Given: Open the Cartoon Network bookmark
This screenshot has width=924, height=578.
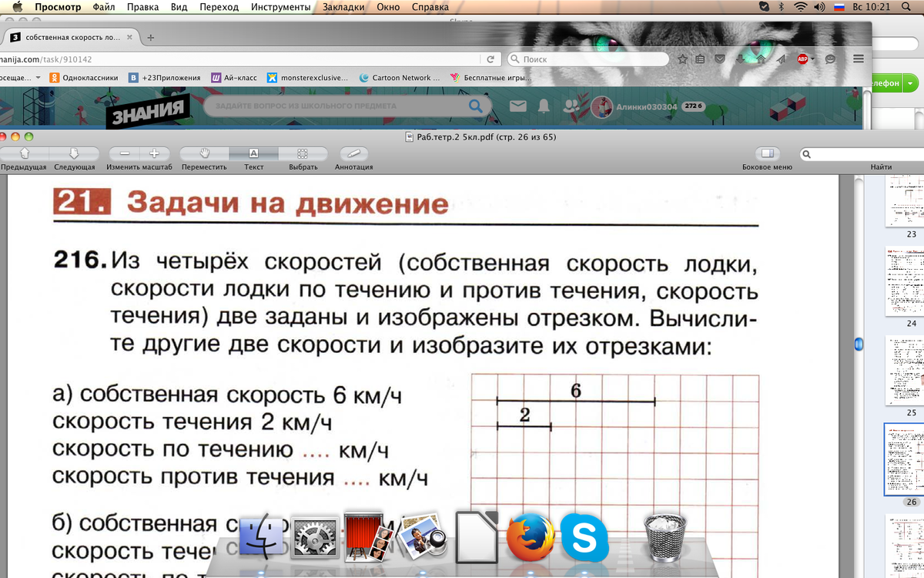Looking at the screenshot, I should (400, 78).
